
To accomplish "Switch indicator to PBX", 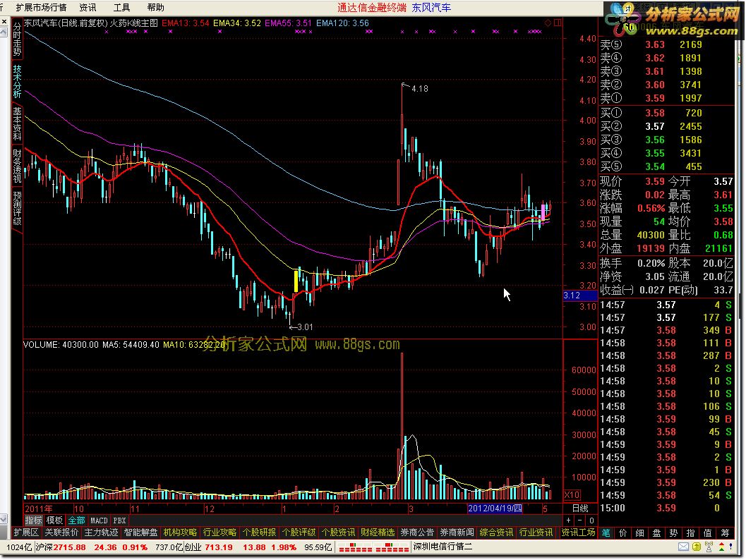I will click(119, 521).
